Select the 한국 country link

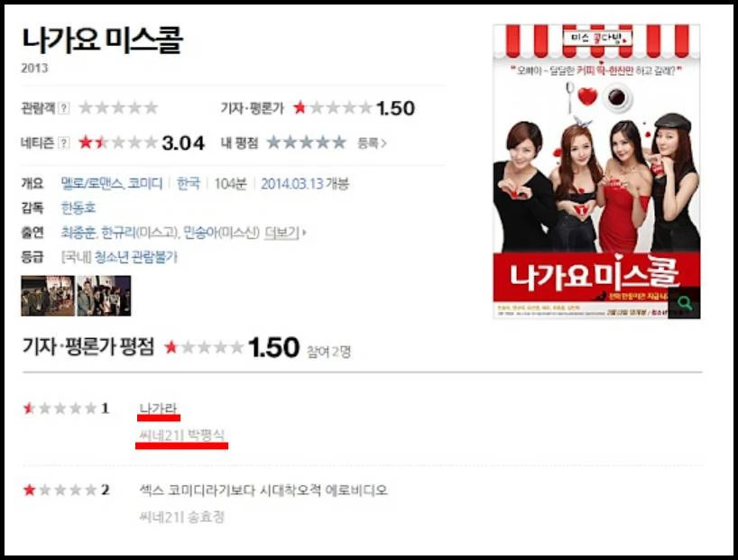point(188,184)
